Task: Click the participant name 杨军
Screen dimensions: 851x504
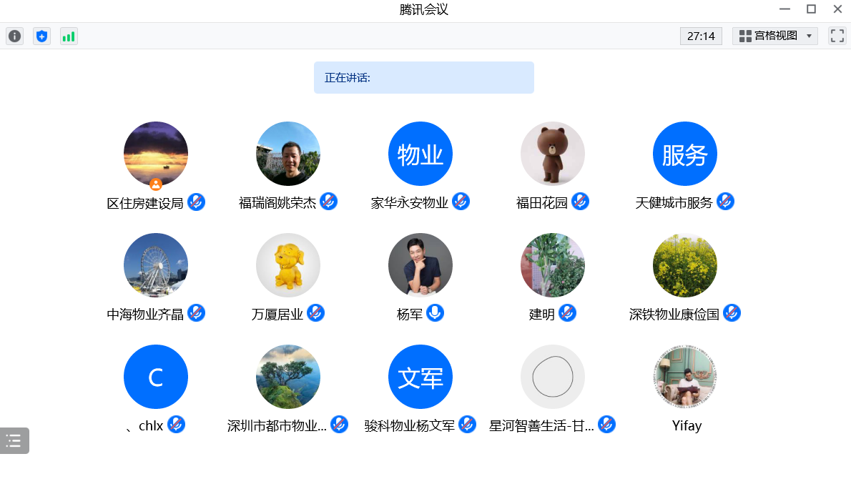Action: pyautogui.click(x=410, y=315)
